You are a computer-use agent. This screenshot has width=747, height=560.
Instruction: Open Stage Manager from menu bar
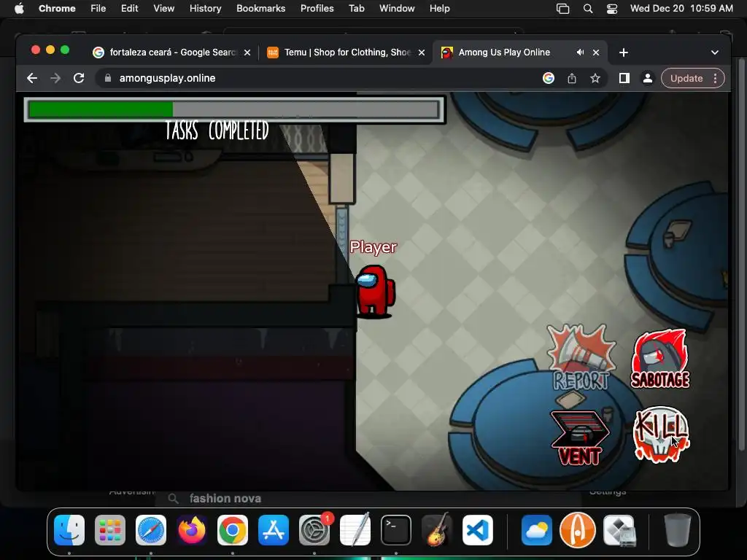tap(562, 9)
